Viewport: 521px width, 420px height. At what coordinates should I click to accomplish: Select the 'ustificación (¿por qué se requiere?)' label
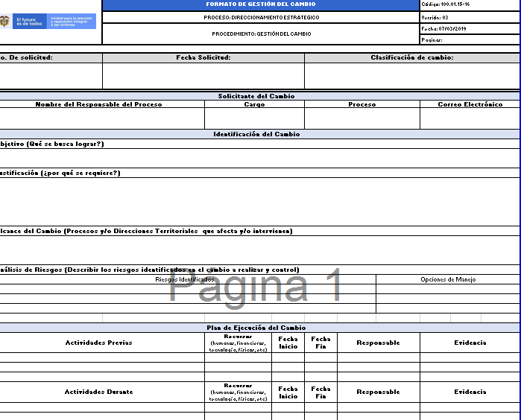coord(60,173)
